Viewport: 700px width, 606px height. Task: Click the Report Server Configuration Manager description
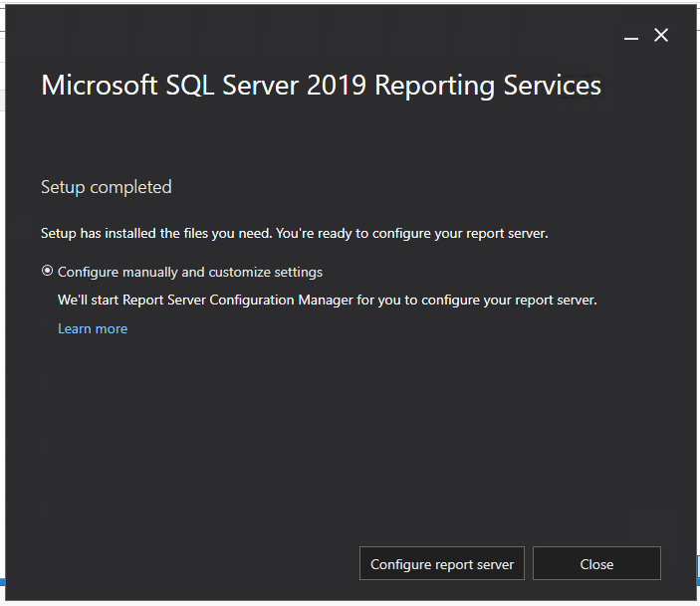[x=327, y=300]
